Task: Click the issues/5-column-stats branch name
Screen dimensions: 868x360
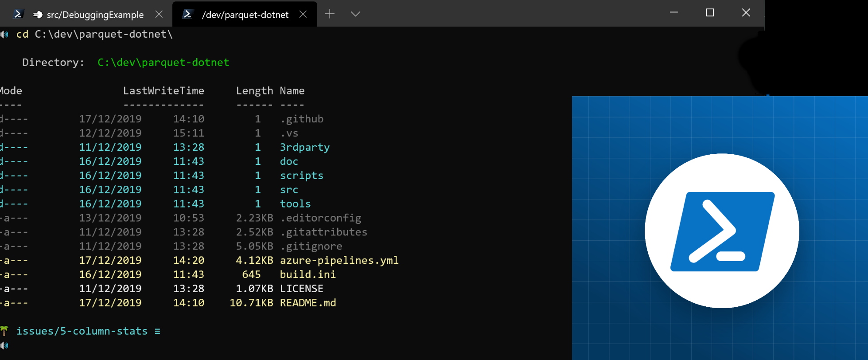Action: click(82, 331)
